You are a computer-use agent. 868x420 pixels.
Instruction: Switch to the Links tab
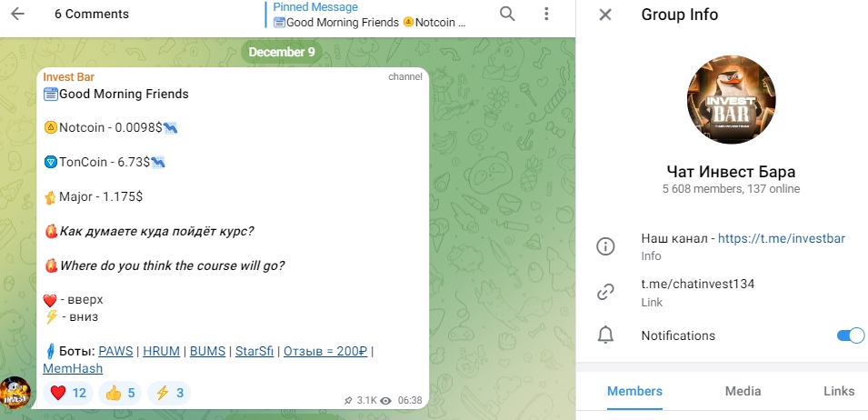[x=839, y=391]
